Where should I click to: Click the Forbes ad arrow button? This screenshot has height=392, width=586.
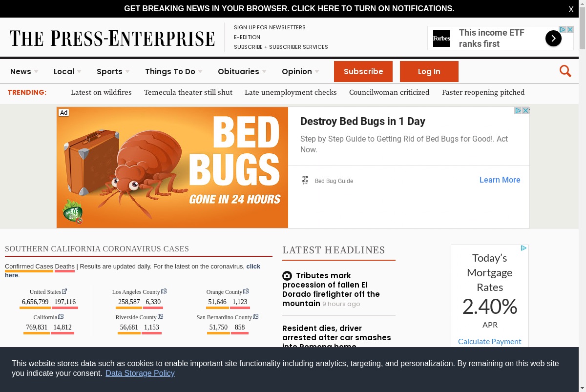pyautogui.click(x=553, y=38)
